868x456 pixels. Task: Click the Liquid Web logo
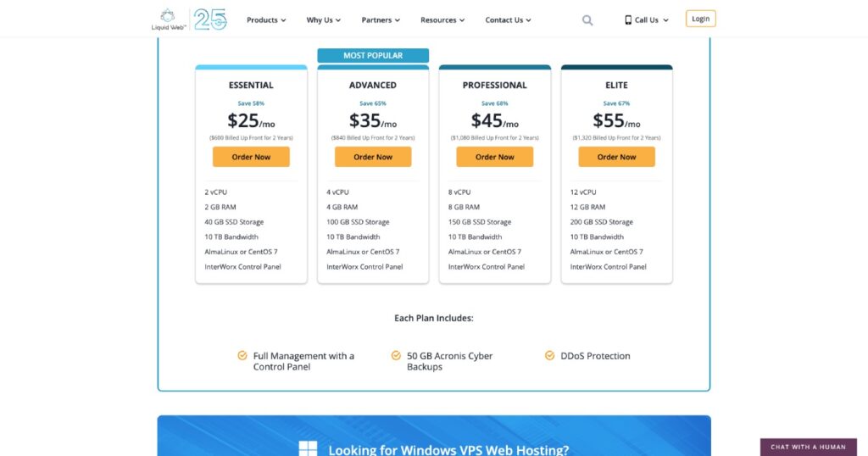tap(167, 19)
